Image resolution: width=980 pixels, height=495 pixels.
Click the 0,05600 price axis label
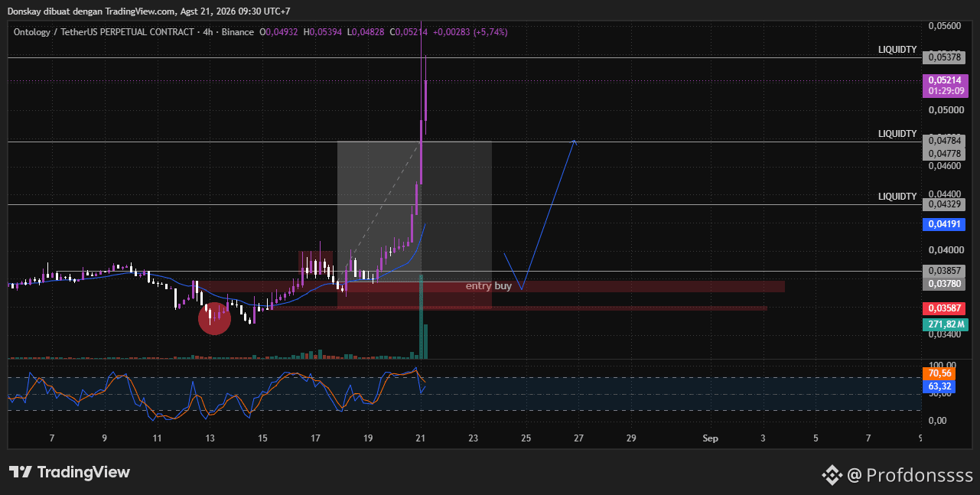coord(944,25)
